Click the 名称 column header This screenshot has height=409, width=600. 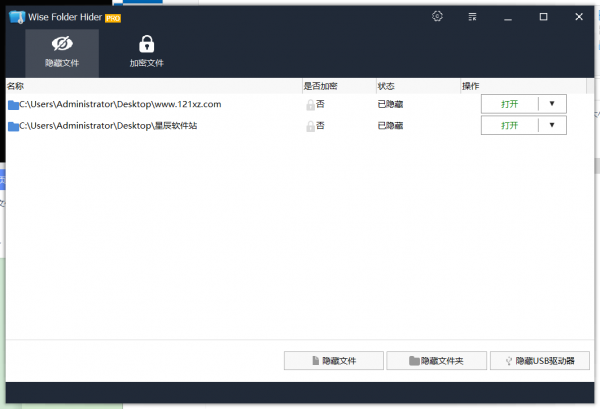pyautogui.click(x=154, y=86)
